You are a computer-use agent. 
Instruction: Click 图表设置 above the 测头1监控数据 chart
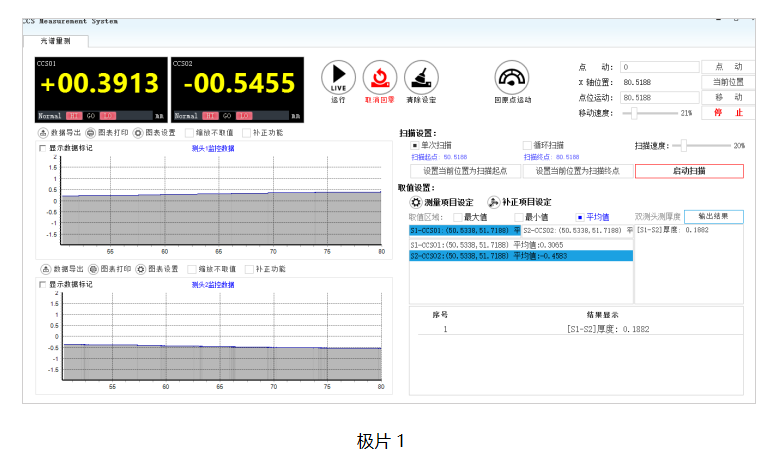[x=154, y=133]
